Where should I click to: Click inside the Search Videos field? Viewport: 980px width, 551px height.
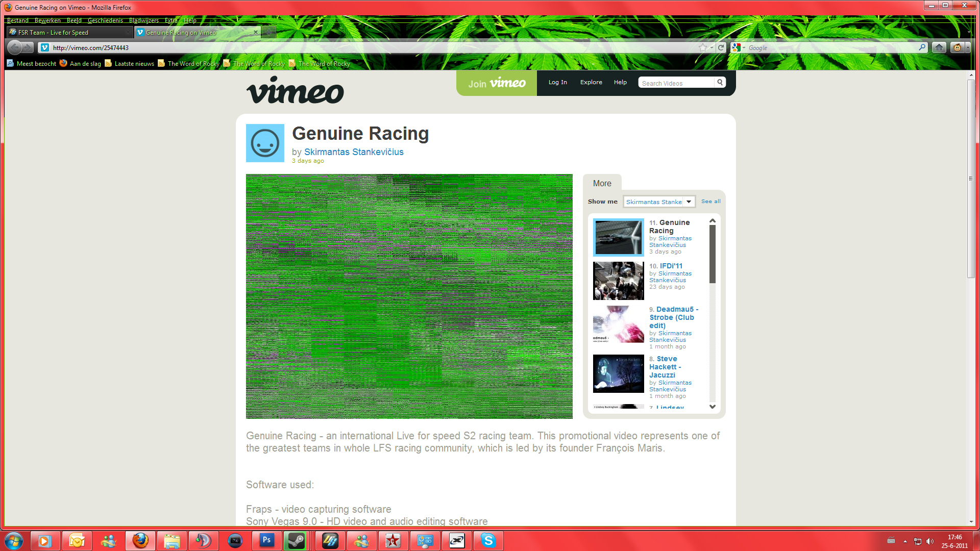pos(676,83)
